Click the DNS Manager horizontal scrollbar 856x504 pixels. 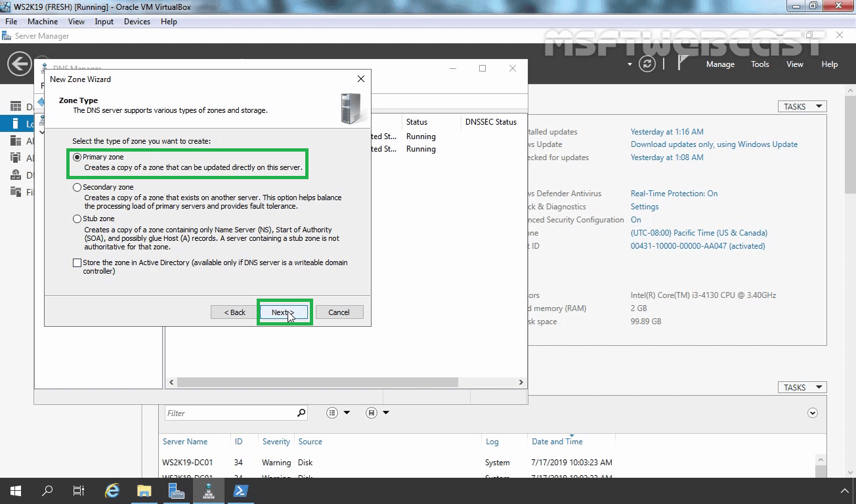pyautogui.click(x=318, y=382)
